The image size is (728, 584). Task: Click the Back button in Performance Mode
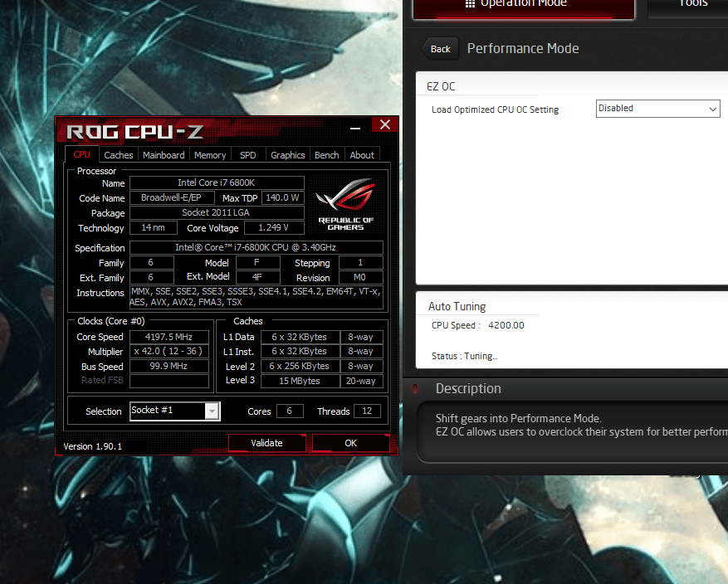click(x=440, y=49)
